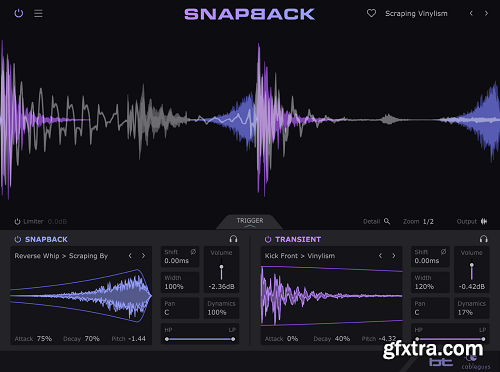Toggle the SNAPBACK section power

18,239
